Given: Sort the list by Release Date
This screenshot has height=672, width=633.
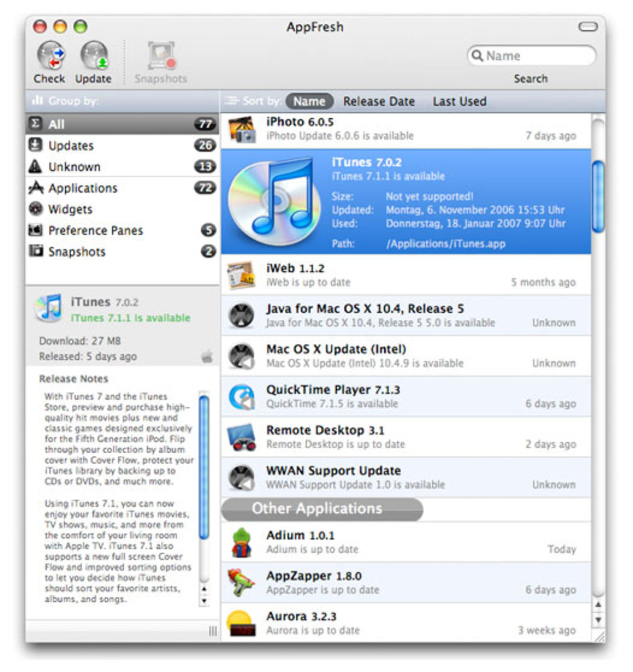Looking at the screenshot, I should point(379,101).
